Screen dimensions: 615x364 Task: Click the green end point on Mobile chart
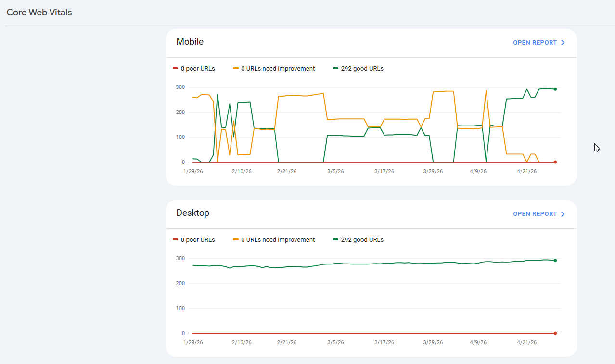pos(555,89)
